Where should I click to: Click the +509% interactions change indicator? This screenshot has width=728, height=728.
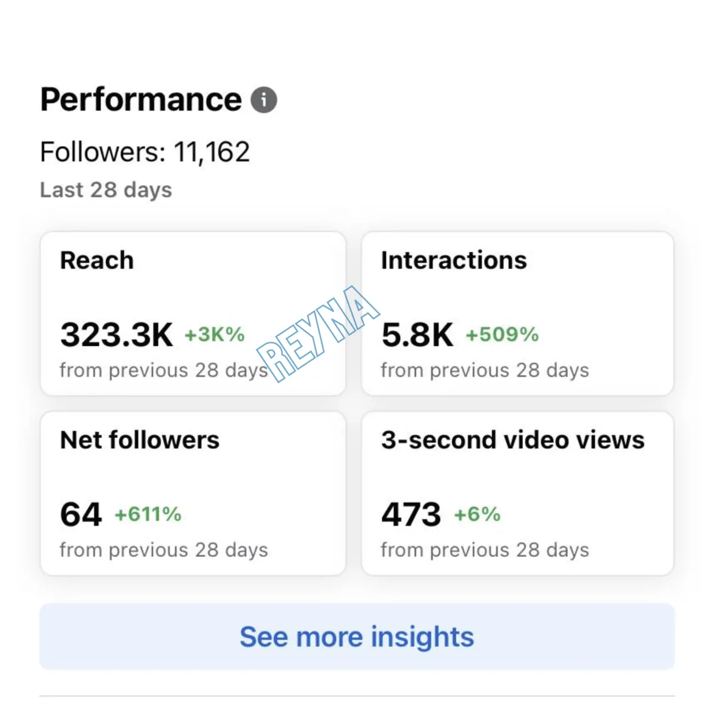pyautogui.click(x=502, y=334)
